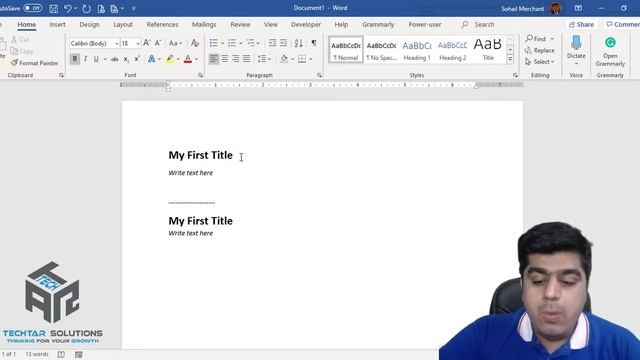Open the Developer tab
This screenshot has width=640, height=360.
click(306, 24)
